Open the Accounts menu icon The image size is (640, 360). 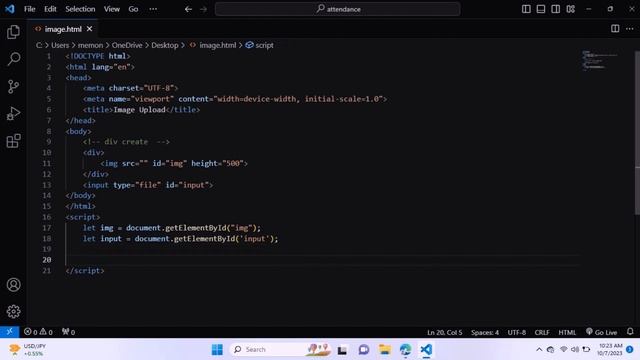pyautogui.click(x=13, y=284)
